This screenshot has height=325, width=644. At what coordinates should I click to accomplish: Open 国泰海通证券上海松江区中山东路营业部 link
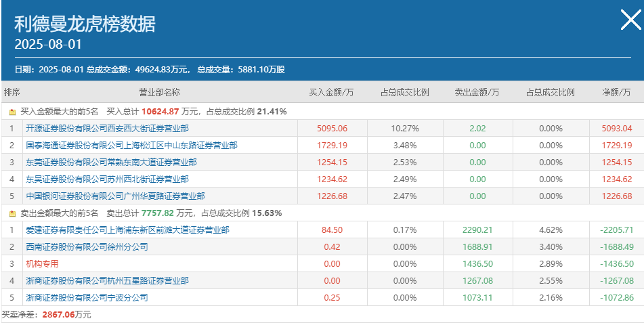click(x=131, y=145)
